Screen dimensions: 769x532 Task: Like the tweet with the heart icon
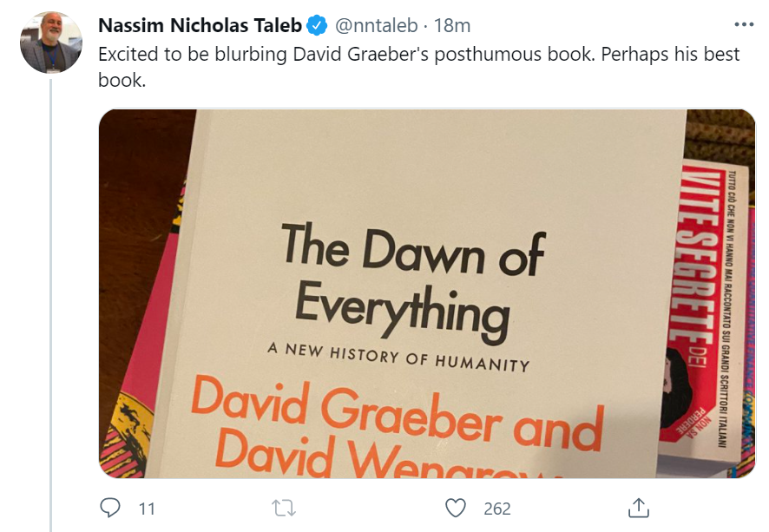456,508
